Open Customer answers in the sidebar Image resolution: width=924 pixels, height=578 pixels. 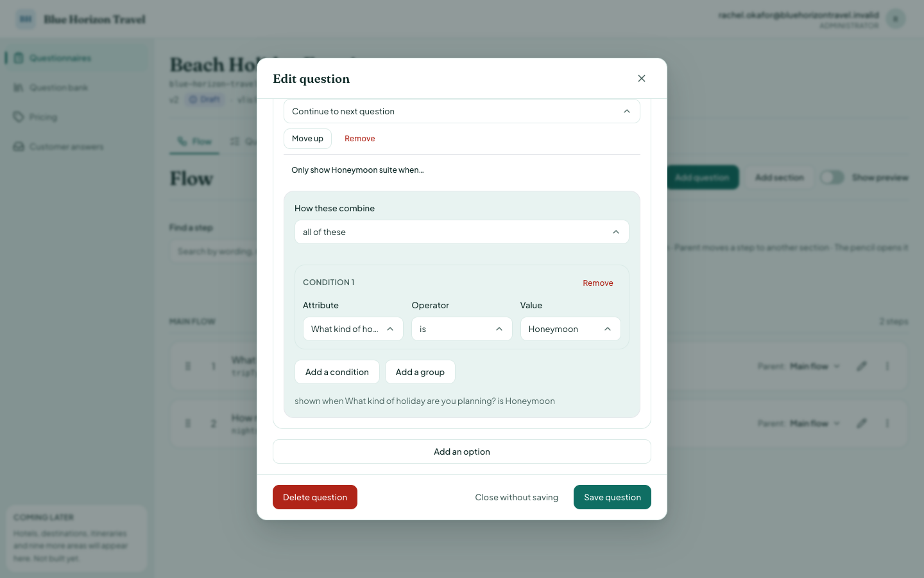click(x=77, y=146)
